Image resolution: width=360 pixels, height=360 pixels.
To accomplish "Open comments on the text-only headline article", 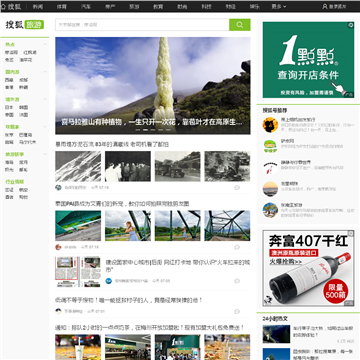I will pyautogui.click(x=237, y=311).
